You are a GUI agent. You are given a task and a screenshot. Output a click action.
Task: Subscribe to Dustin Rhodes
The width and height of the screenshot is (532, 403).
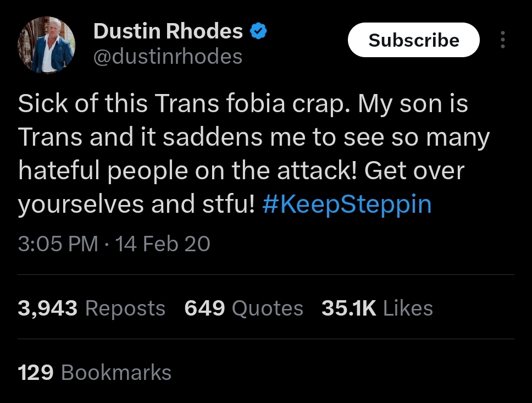(x=414, y=40)
